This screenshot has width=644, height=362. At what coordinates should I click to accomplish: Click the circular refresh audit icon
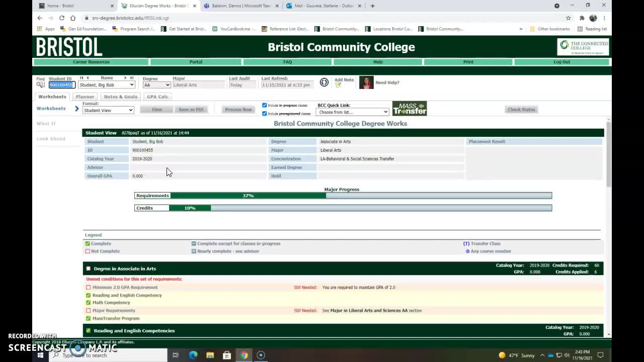pyautogui.click(x=324, y=82)
